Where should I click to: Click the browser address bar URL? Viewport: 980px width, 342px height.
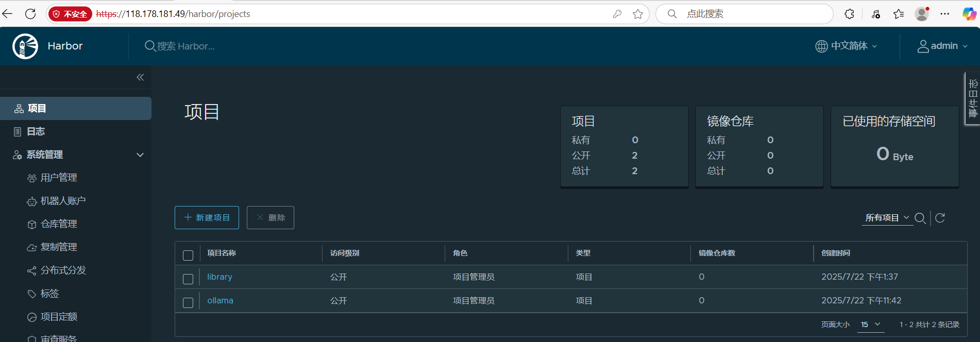point(173,14)
